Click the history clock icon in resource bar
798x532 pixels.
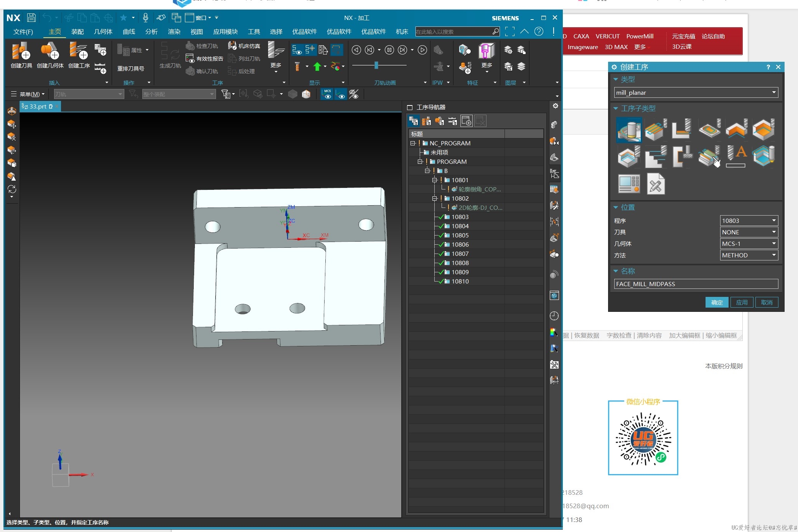[x=554, y=316]
